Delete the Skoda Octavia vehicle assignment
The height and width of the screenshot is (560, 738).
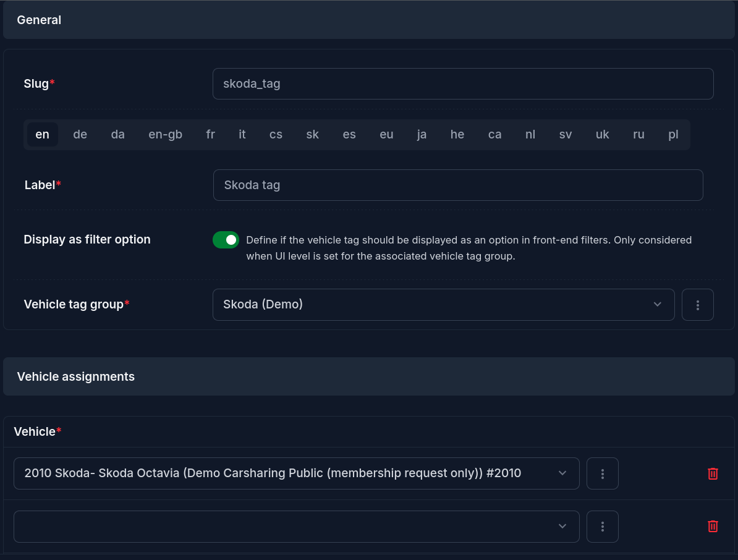713,473
